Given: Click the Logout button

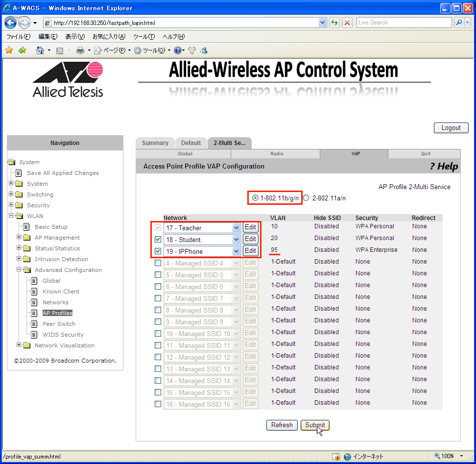Looking at the screenshot, I should [x=451, y=127].
